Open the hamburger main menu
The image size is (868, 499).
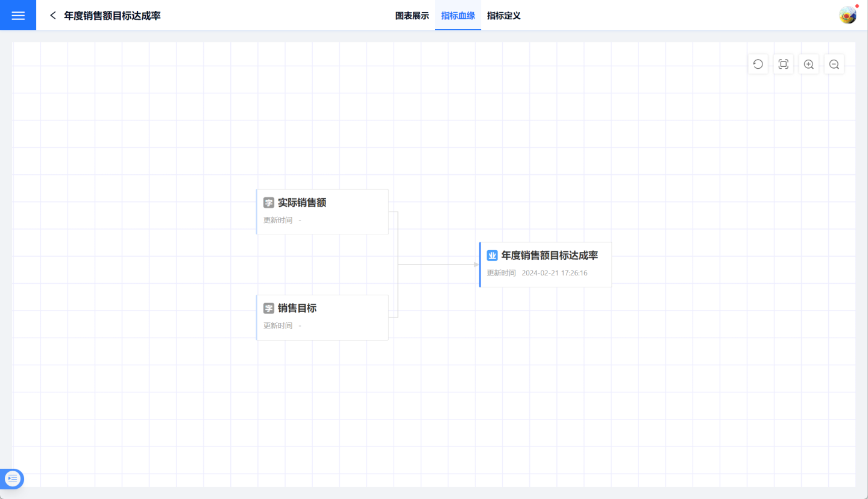(18, 16)
